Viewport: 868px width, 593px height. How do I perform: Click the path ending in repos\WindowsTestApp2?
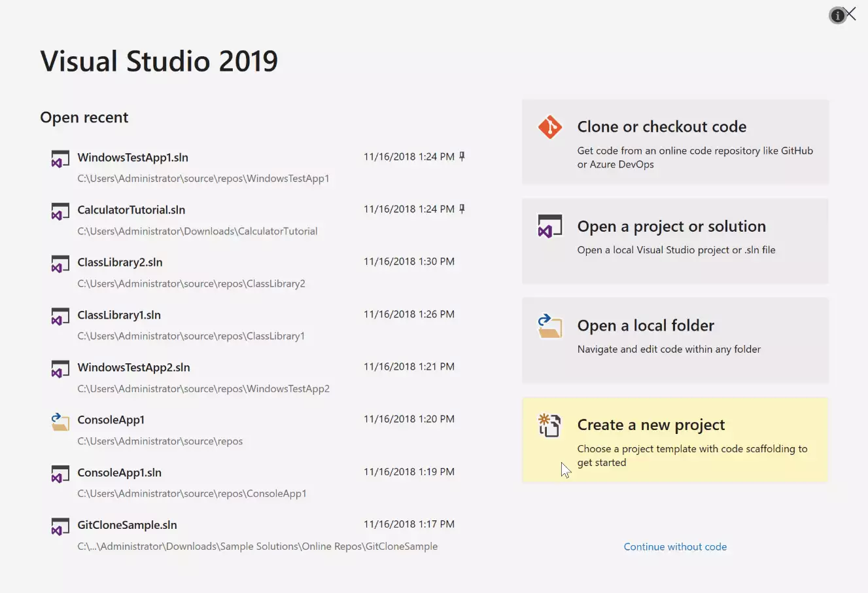(x=203, y=389)
